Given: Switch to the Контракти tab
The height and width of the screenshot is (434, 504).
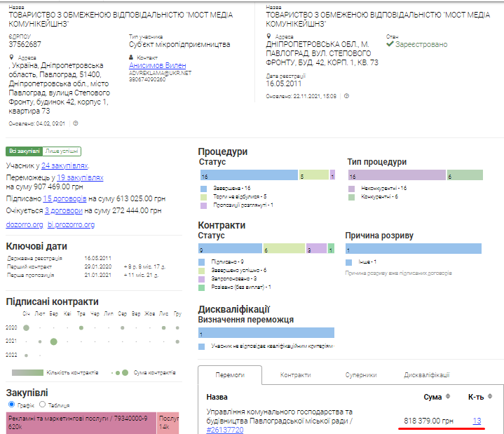Looking at the screenshot, I should pos(295,375).
